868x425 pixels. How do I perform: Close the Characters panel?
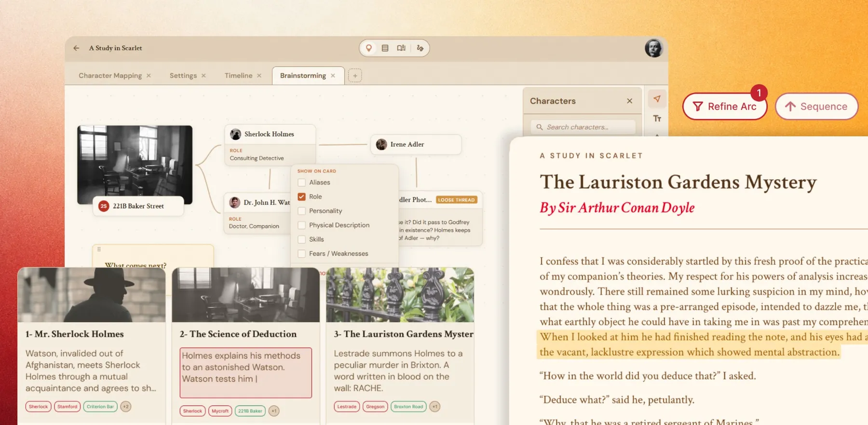(629, 101)
